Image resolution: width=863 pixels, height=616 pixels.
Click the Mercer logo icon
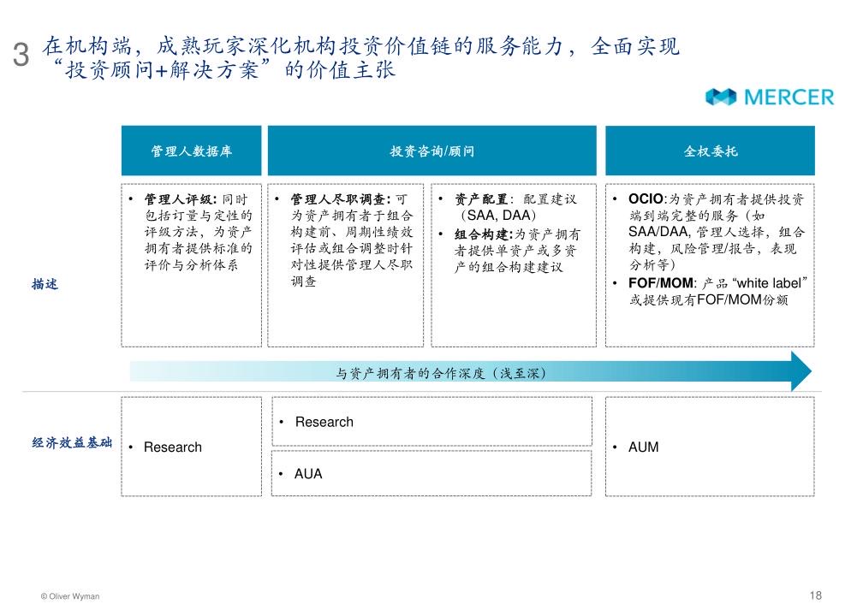coord(721,98)
